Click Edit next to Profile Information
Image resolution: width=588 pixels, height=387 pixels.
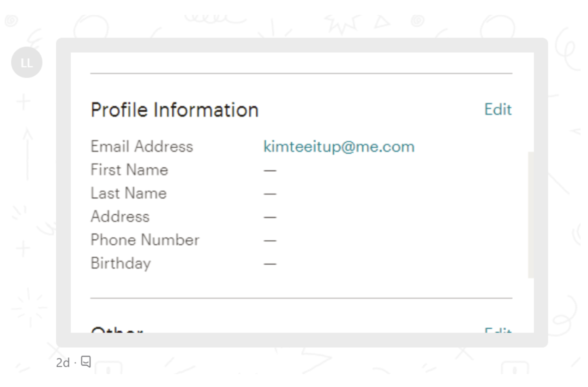coord(498,110)
